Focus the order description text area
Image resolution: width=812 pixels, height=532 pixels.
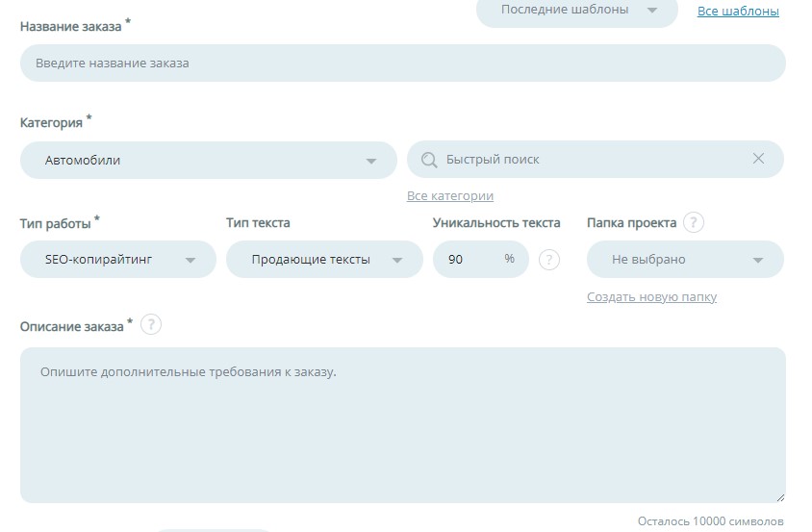tap(403, 425)
